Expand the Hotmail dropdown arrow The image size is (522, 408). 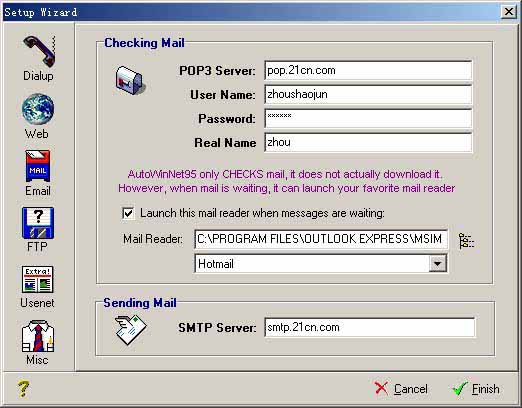coord(438,264)
